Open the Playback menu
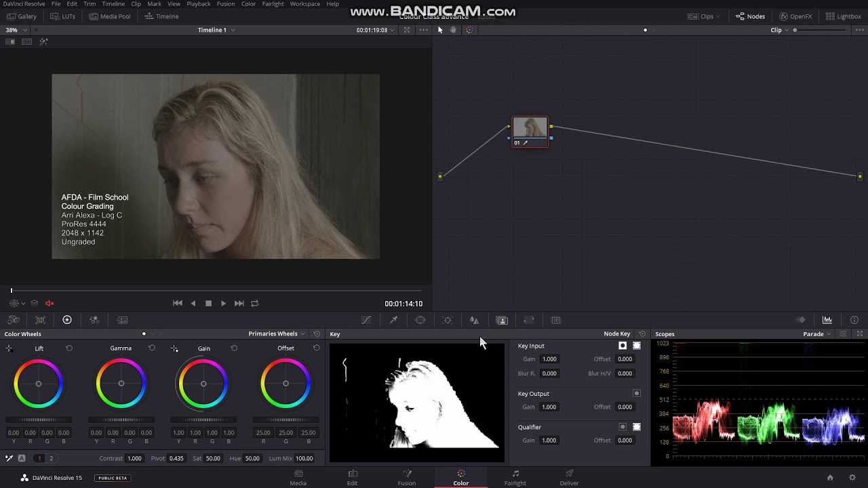The image size is (868, 488). pyautogui.click(x=199, y=4)
